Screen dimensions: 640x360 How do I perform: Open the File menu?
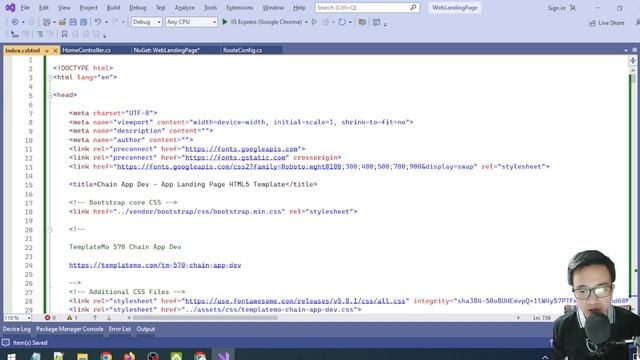(25, 8)
